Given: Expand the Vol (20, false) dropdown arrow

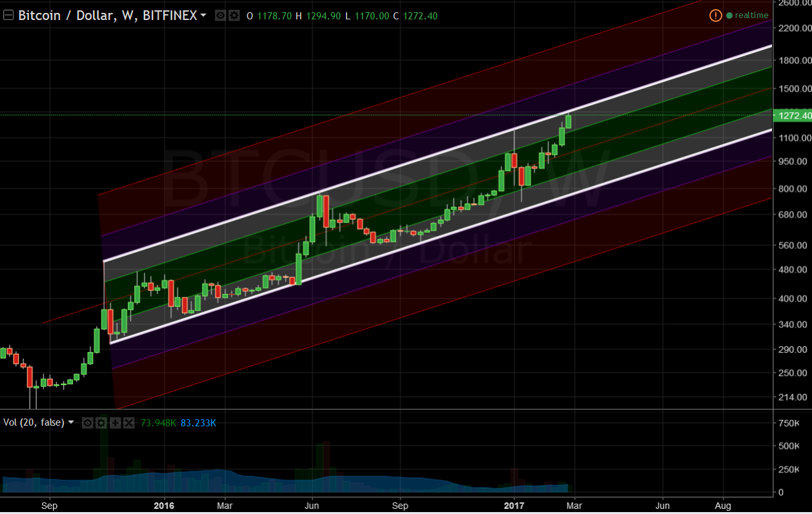Looking at the screenshot, I should tap(70, 422).
